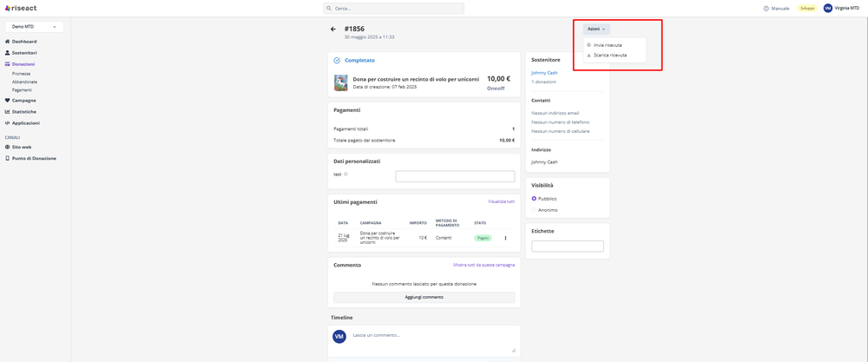Go to Sostenitori in the sidebar
This screenshot has width=868, height=362.
coord(23,53)
